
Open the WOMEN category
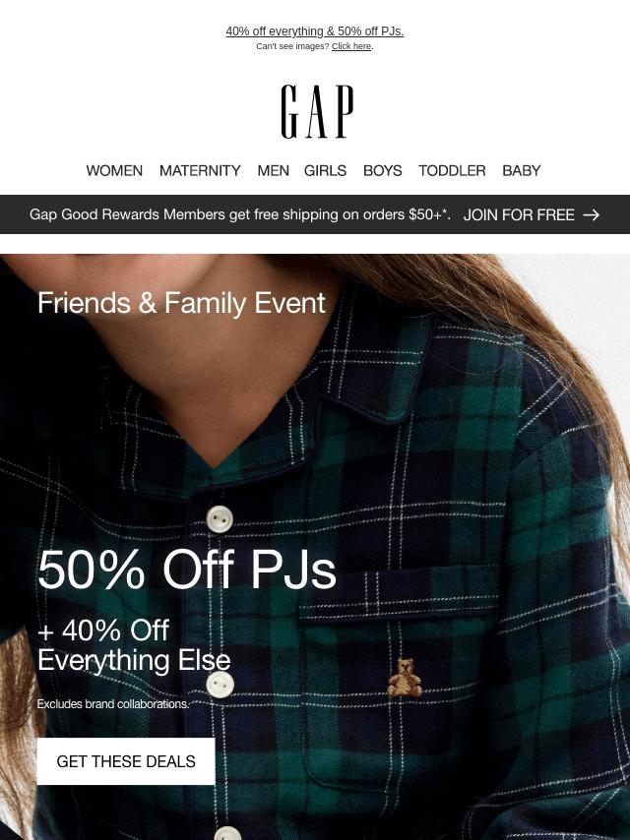(x=114, y=170)
